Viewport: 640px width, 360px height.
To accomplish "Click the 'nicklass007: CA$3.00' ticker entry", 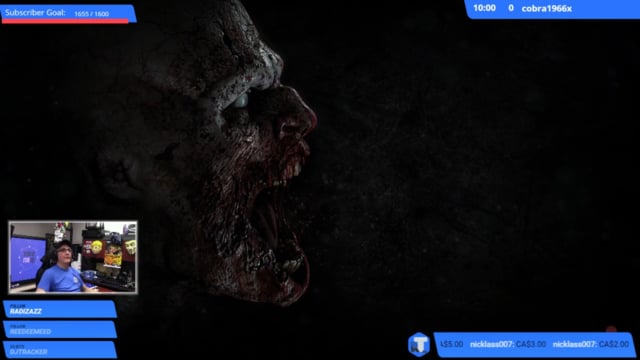I will click(x=508, y=344).
